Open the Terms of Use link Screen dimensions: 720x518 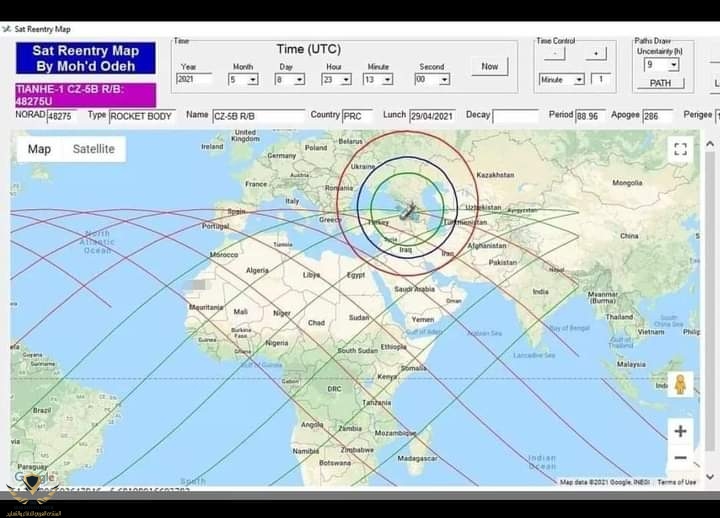676,482
